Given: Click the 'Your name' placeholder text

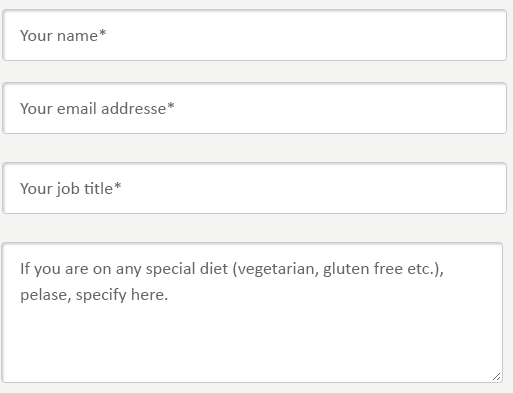Looking at the screenshot, I should point(59,36).
